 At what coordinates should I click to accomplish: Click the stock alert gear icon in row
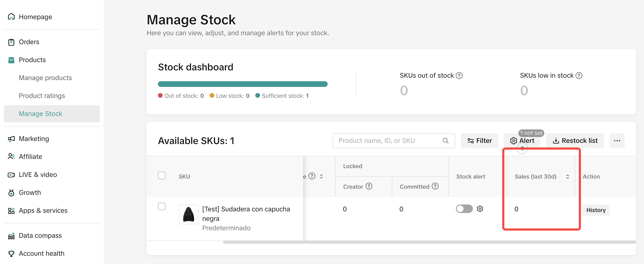pos(479,209)
